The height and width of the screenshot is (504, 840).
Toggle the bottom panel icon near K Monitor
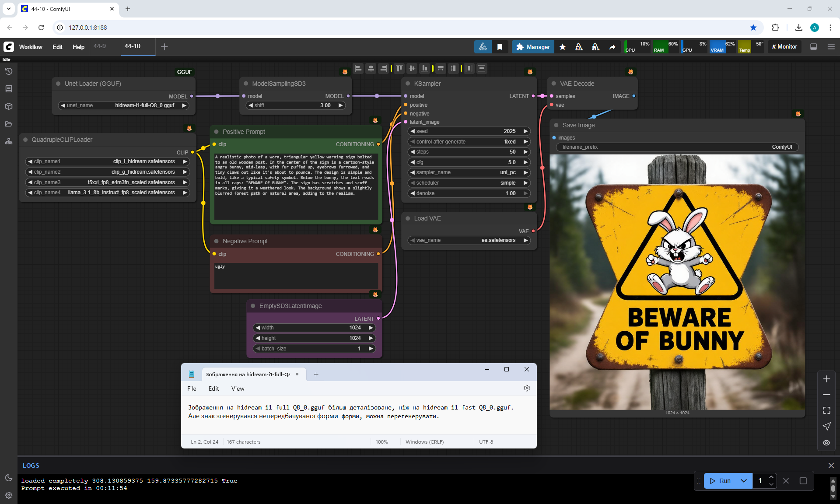pos(813,47)
